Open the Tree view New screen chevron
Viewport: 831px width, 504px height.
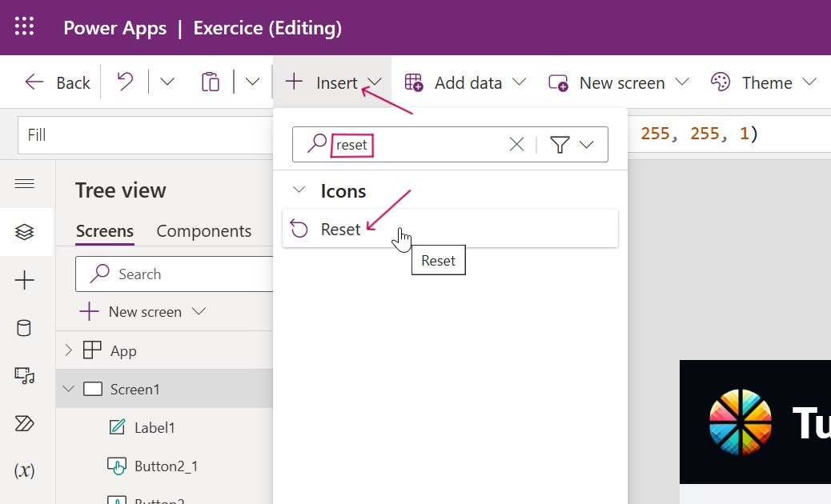tap(199, 311)
